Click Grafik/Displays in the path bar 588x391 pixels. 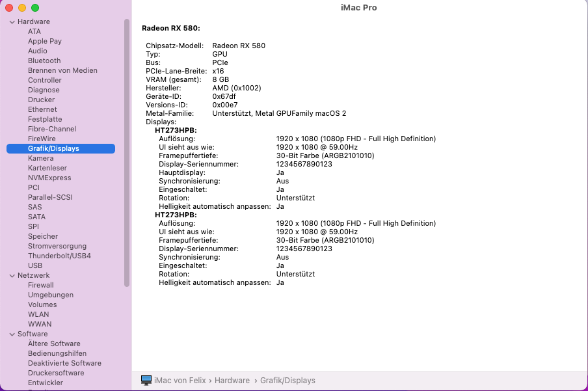click(287, 381)
